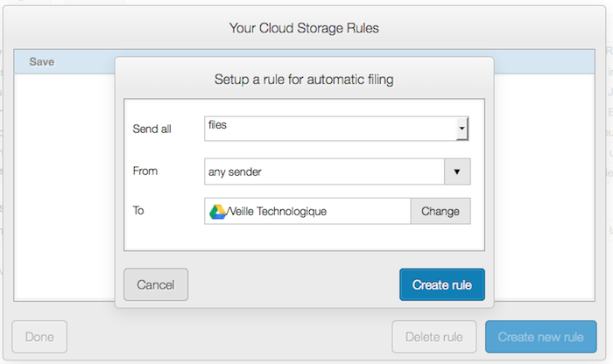Click the Save column header
This screenshot has width=613, height=364.
click(41, 62)
